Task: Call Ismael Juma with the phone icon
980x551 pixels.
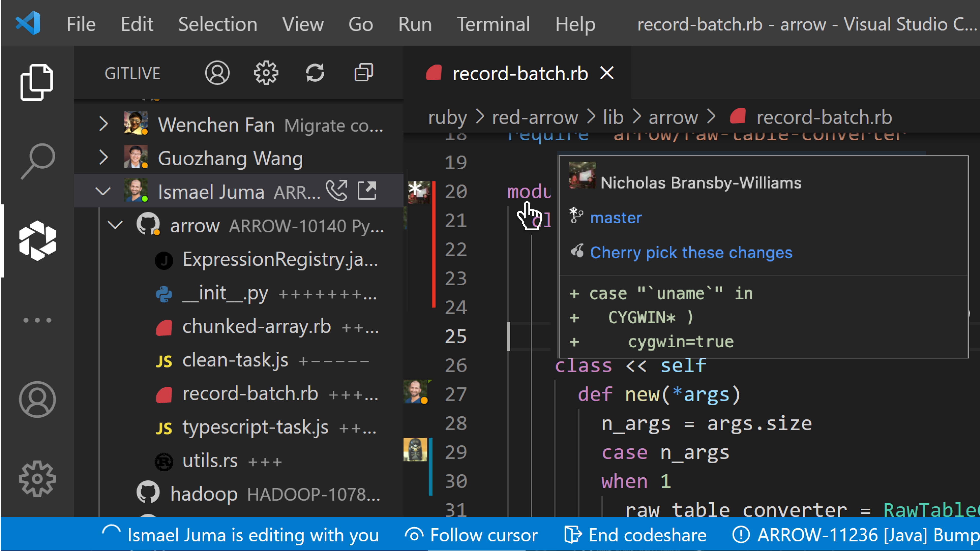Action: tap(337, 190)
